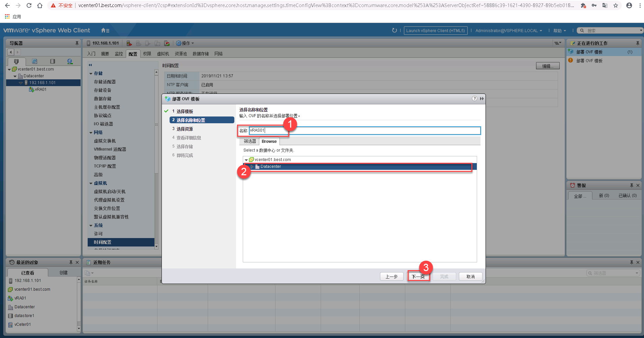
Task: Click down arrow of config sidebar scrollbar
Action: click(156, 247)
